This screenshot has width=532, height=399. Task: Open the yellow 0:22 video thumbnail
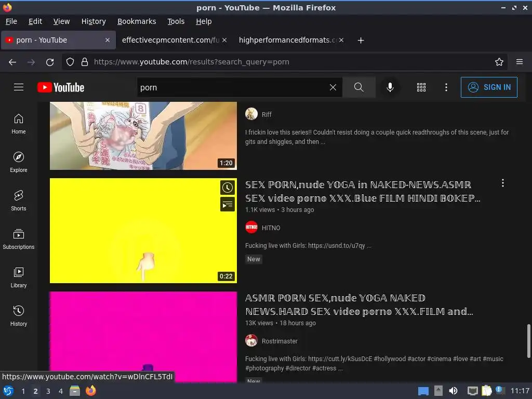pos(143,231)
